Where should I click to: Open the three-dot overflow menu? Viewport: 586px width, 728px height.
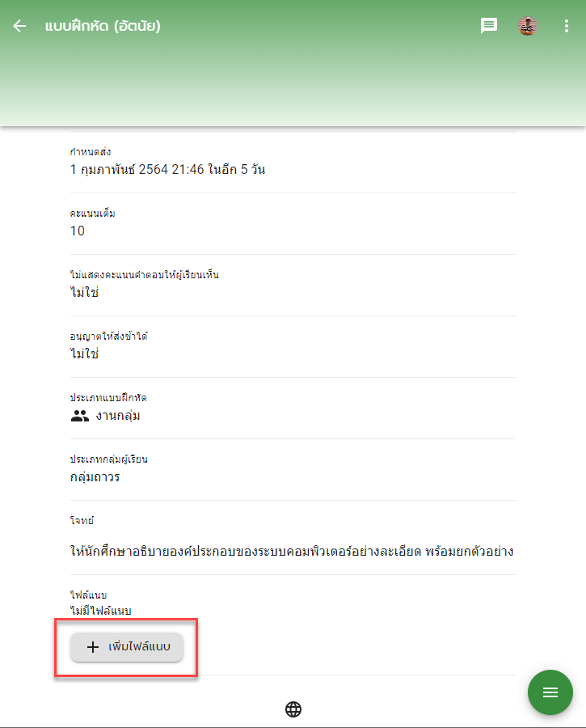coord(566,26)
